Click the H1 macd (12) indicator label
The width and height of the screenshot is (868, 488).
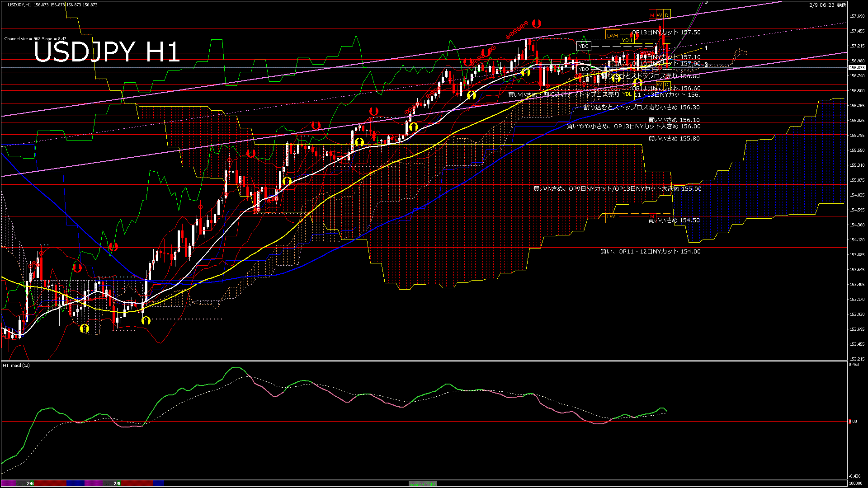tap(16, 365)
